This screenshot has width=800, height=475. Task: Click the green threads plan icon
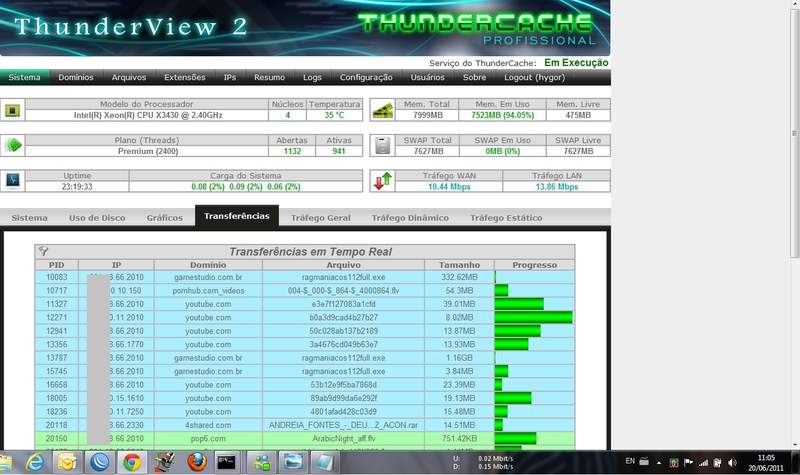pos(13,145)
